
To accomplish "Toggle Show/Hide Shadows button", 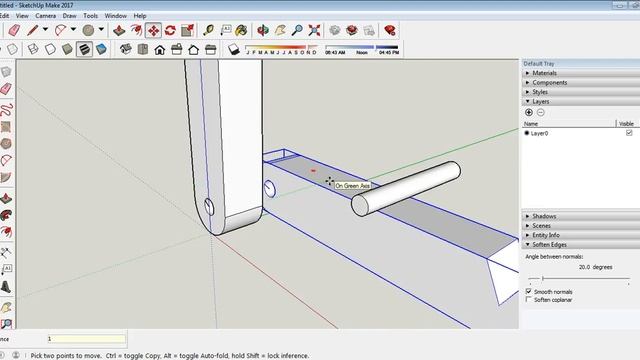I will (233, 49).
